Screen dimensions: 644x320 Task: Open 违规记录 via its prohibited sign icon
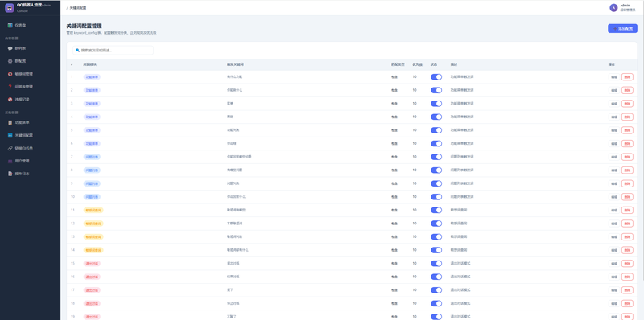[10, 99]
